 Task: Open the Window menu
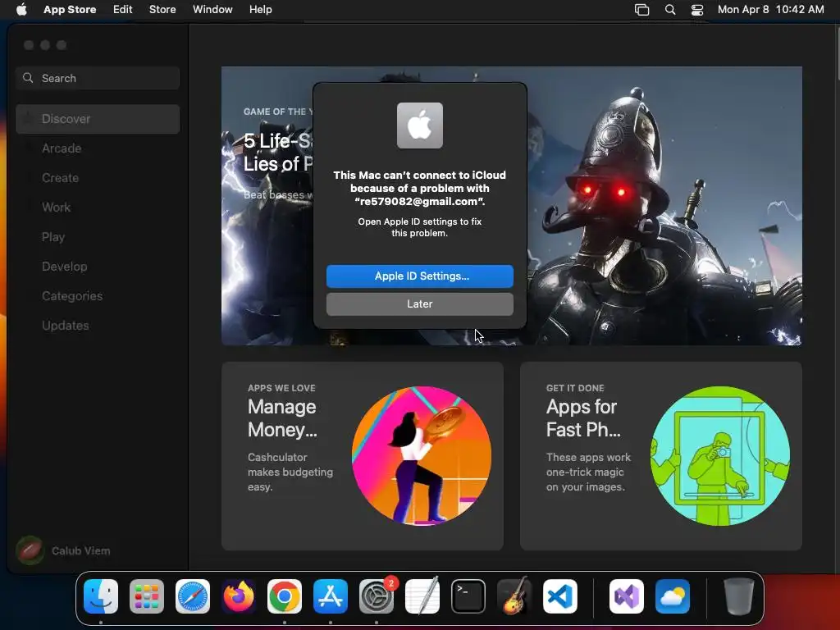tap(212, 9)
